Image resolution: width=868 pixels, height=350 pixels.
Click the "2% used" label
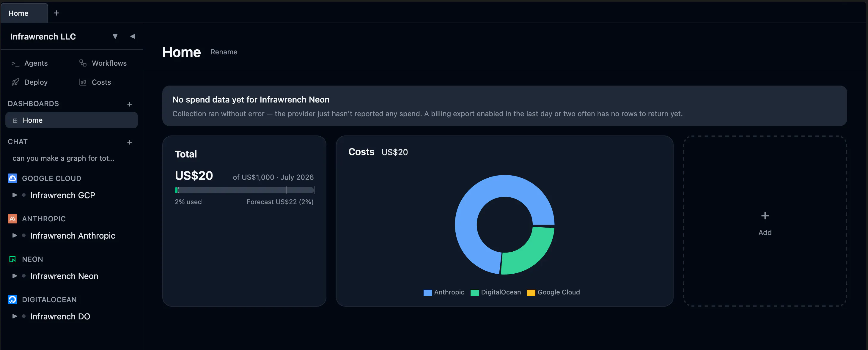[x=188, y=202]
